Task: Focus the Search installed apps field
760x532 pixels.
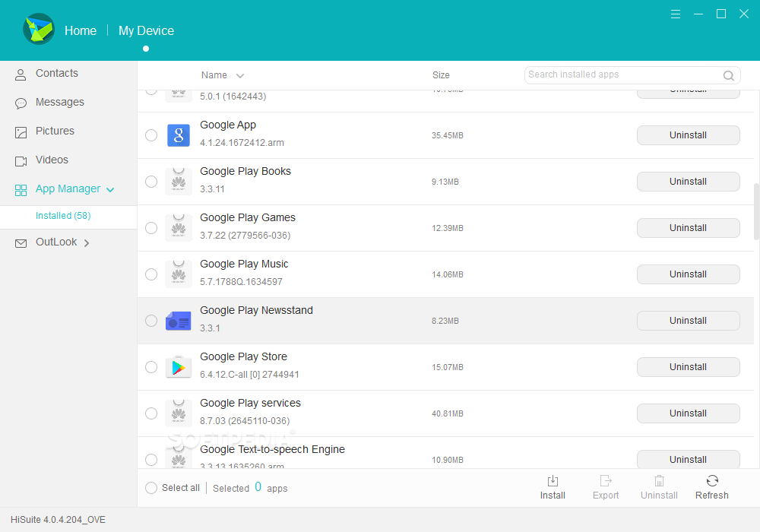Action: click(x=632, y=75)
